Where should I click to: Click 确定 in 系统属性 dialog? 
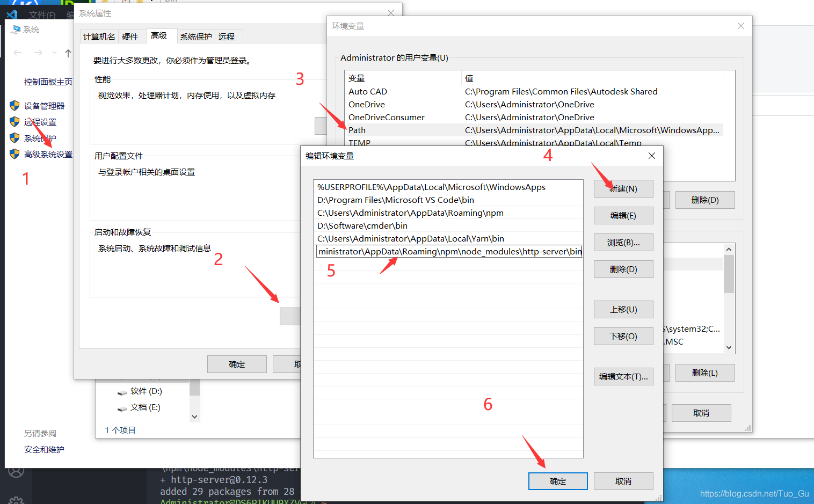pyautogui.click(x=237, y=364)
